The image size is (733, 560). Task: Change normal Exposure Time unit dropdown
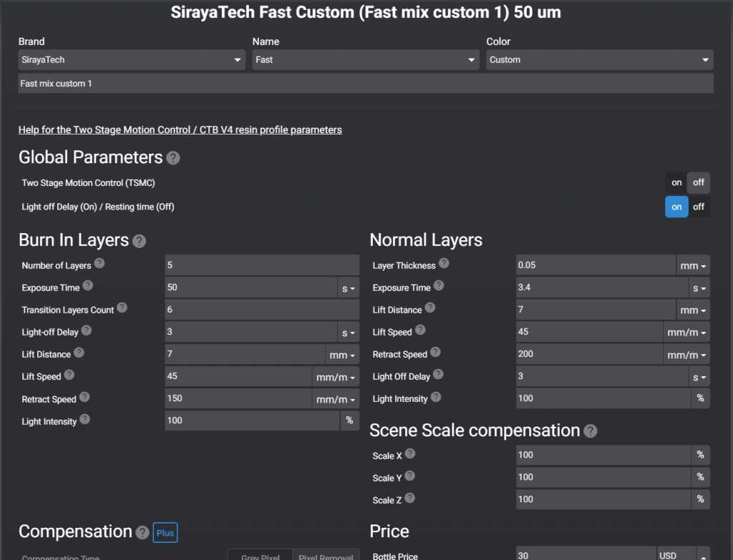[699, 288]
